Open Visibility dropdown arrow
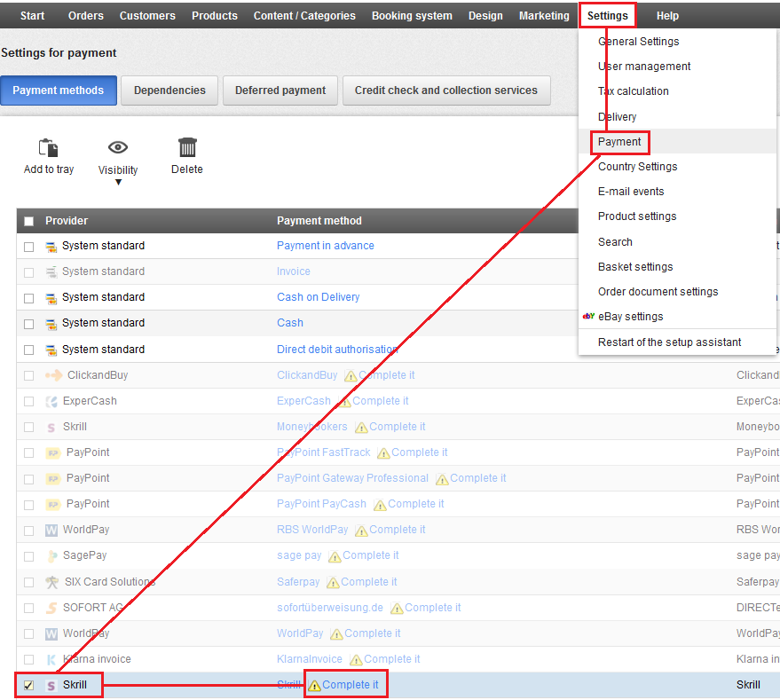 pos(118,183)
